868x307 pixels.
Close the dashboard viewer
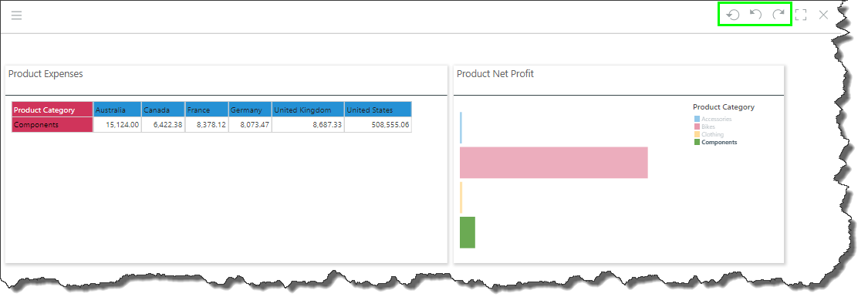click(x=824, y=15)
